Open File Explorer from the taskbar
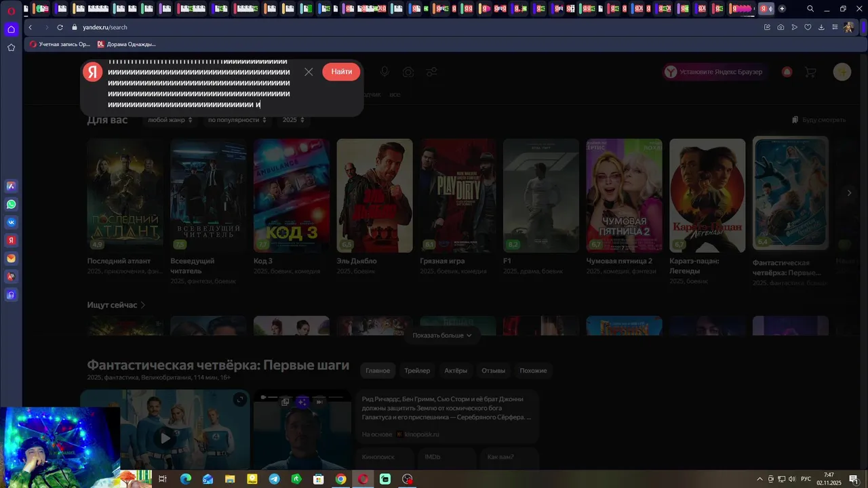868x488 pixels. coord(229,479)
